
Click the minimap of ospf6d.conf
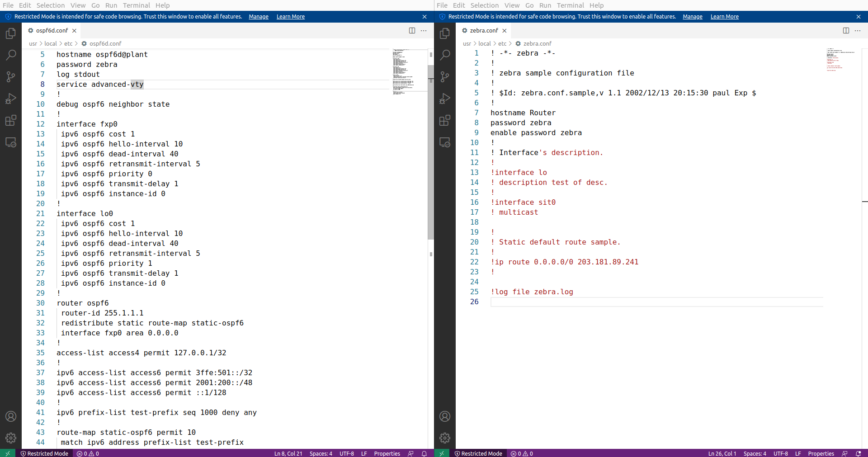click(x=409, y=70)
